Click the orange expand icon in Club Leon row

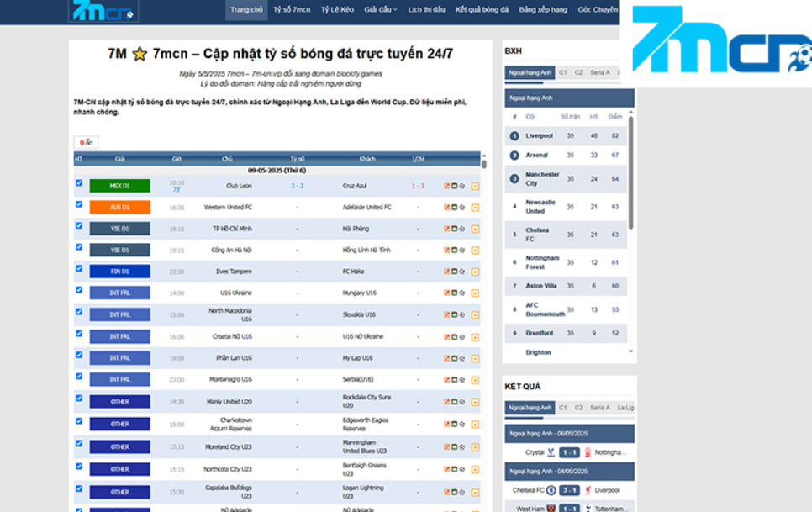(475, 186)
